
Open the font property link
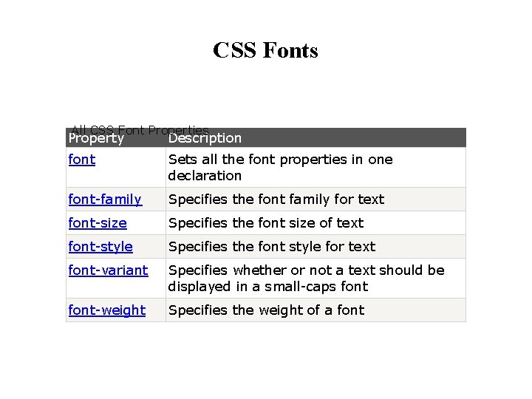coord(82,160)
